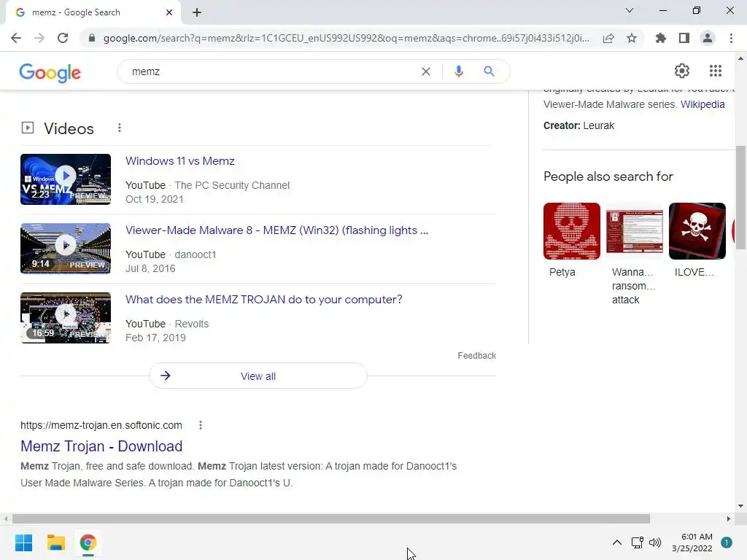The width and height of the screenshot is (747, 560).
Task: Click View all videos button
Action: click(x=258, y=376)
